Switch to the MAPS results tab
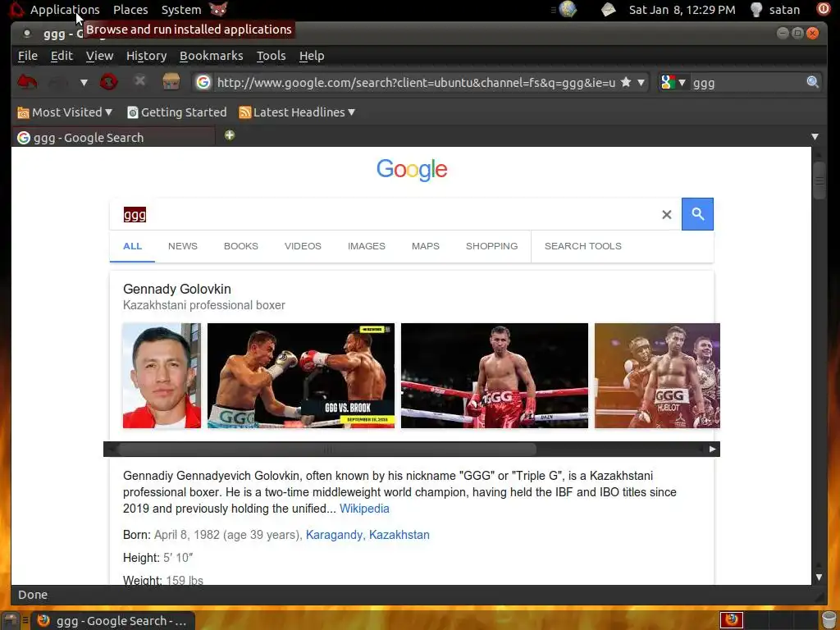The width and height of the screenshot is (840, 630). pyautogui.click(x=426, y=246)
